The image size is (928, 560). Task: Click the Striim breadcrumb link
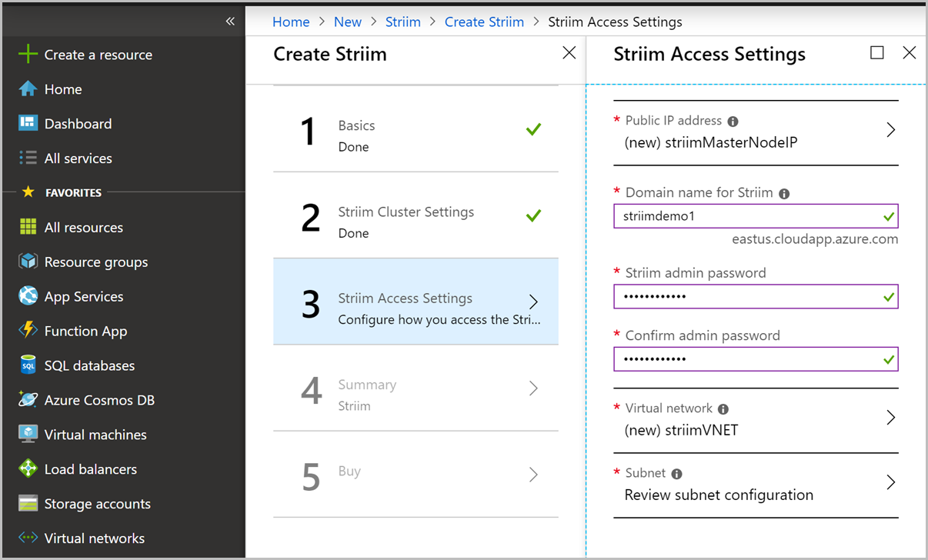point(402,22)
